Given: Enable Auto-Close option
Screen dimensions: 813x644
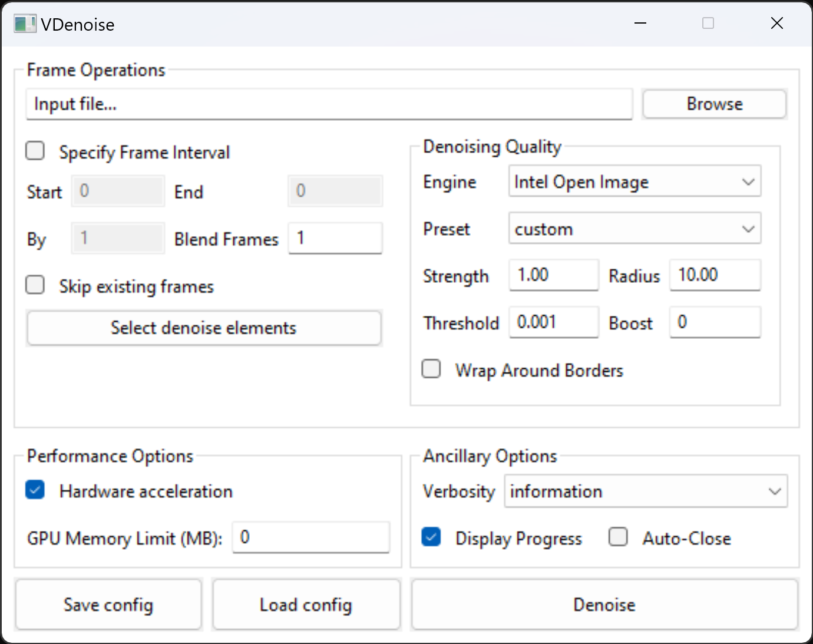Looking at the screenshot, I should coord(618,537).
